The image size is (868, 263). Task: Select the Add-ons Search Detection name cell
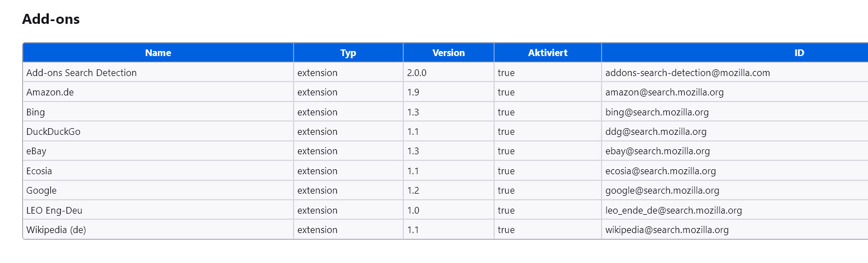81,73
